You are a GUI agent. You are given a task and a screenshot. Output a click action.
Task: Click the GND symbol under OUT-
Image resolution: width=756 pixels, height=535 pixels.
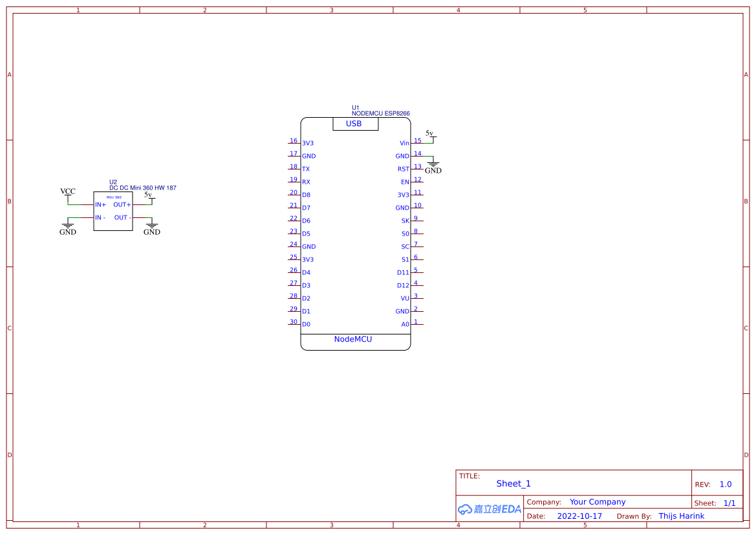pos(151,226)
